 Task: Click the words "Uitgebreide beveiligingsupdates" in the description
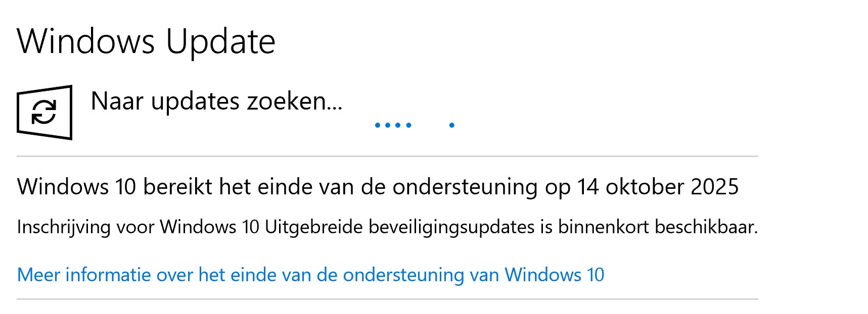(x=399, y=227)
